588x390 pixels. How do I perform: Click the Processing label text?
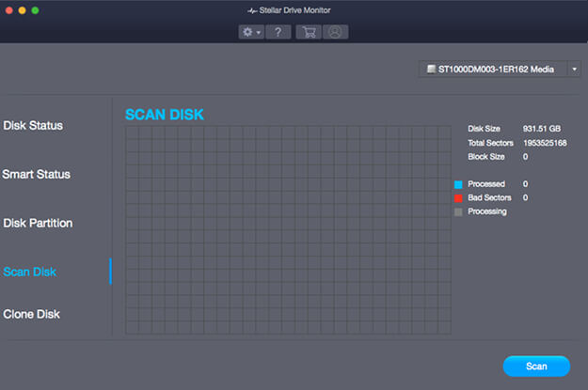[487, 211]
